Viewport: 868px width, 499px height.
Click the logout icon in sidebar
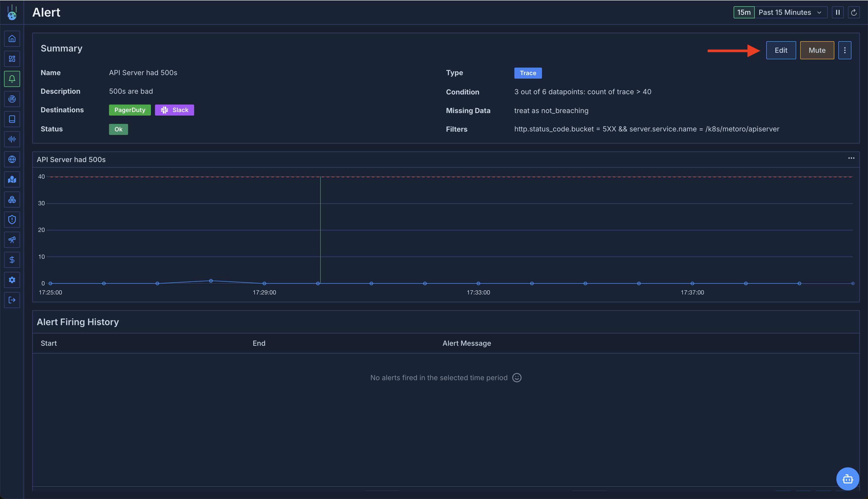(x=12, y=300)
